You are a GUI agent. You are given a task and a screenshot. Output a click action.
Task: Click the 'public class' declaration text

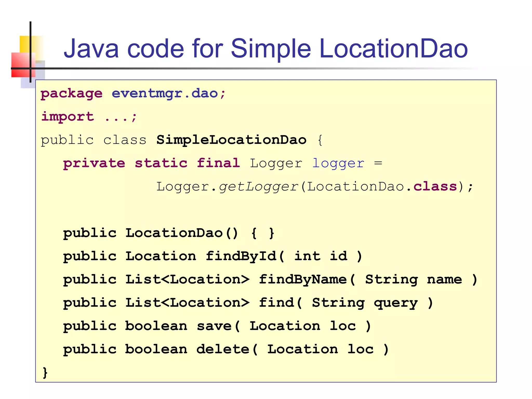(94, 140)
